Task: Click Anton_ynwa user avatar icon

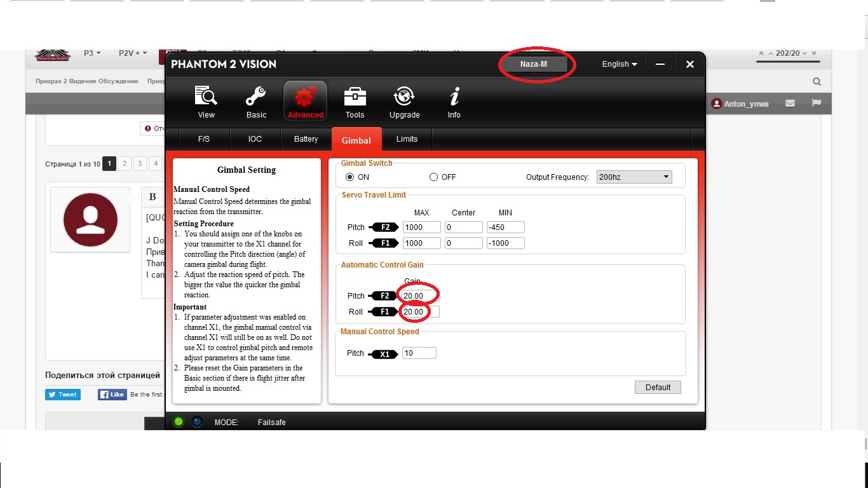Action: coord(717,104)
